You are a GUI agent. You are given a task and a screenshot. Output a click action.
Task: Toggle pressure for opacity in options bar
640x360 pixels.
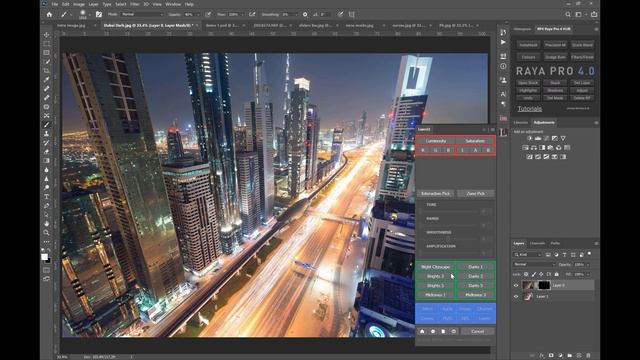point(208,14)
